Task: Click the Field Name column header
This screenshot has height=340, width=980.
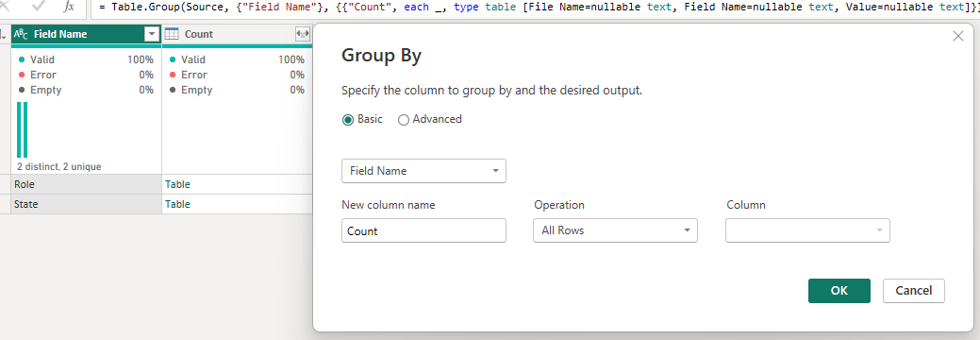Action: [x=86, y=34]
